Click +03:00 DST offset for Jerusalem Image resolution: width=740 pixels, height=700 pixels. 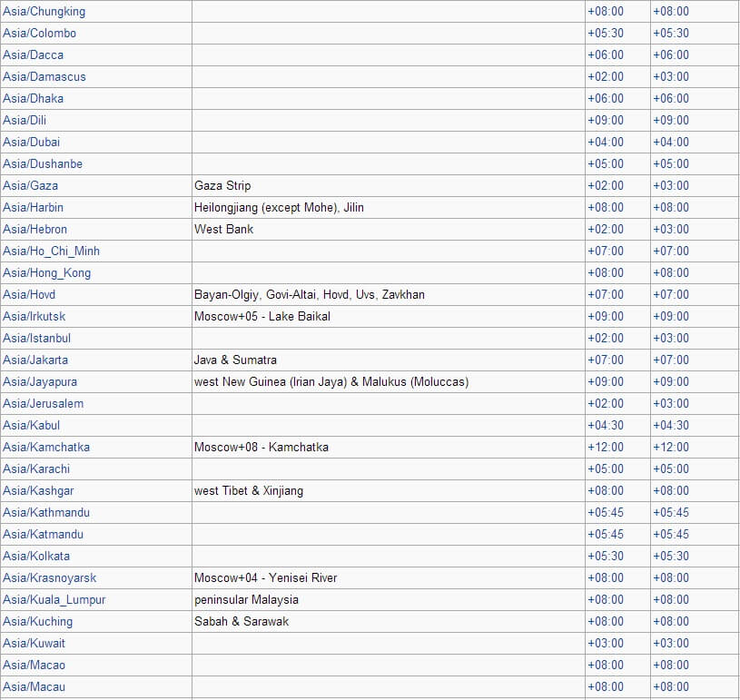click(671, 403)
